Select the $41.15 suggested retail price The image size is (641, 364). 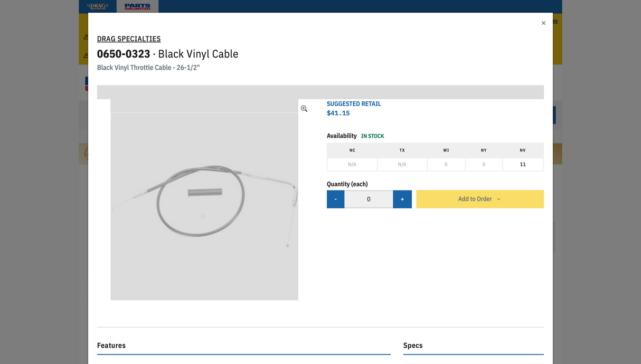click(x=338, y=113)
